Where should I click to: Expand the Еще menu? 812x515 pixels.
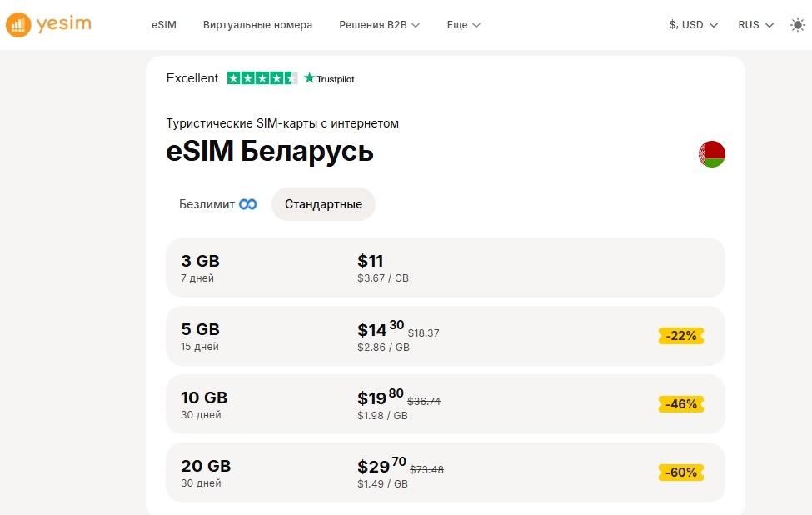(464, 25)
